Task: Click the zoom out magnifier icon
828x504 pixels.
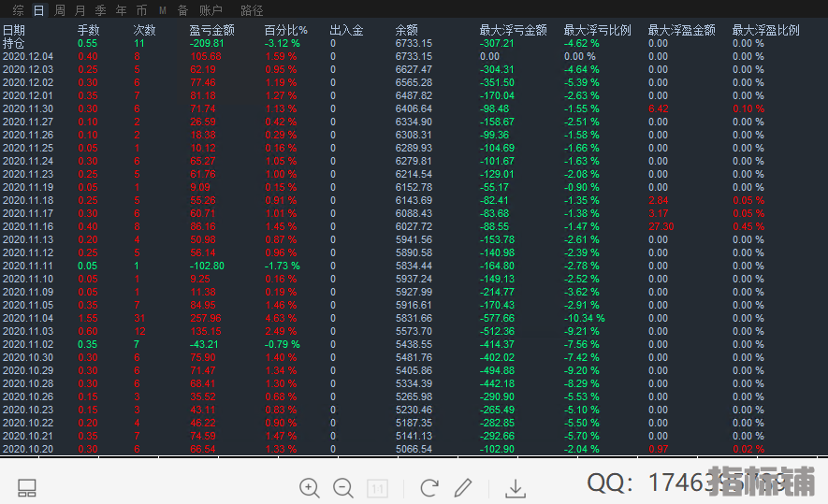Action: pyautogui.click(x=343, y=487)
